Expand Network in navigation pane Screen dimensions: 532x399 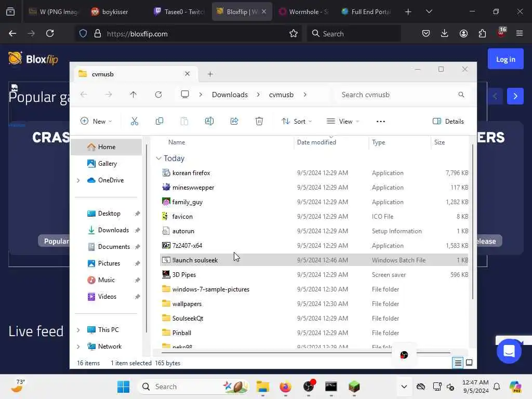pos(78,347)
